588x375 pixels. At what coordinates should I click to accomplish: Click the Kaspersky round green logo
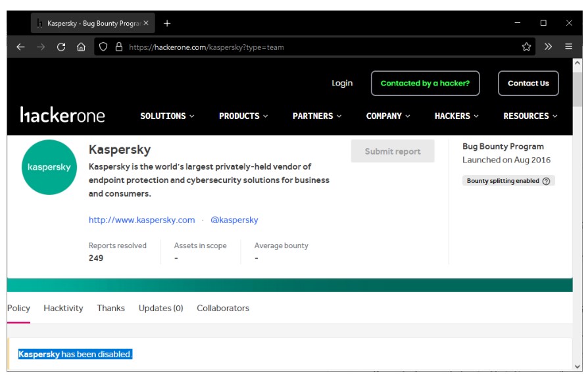click(49, 167)
